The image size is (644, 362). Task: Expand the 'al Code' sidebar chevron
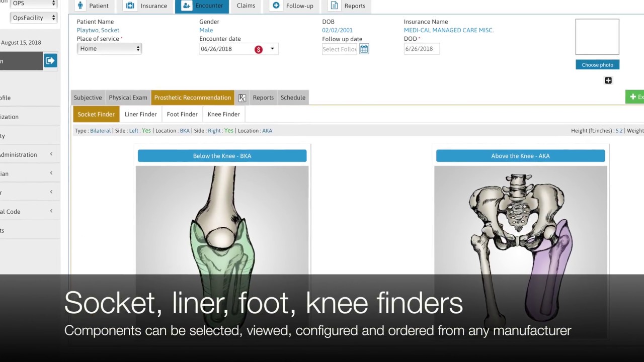(51, 211)
